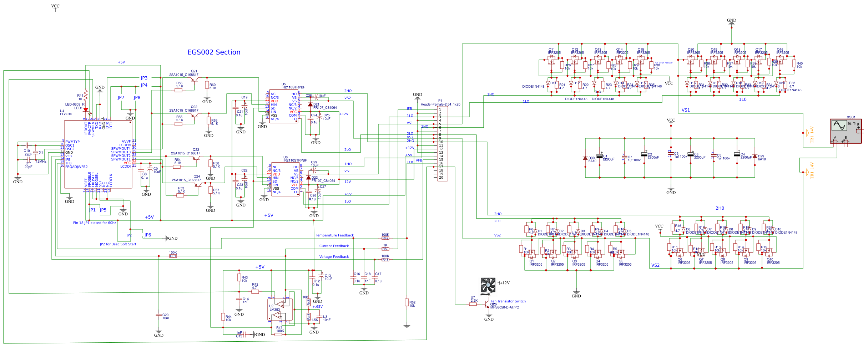Click the EG8010 chip body
This screenshot has width=868, height=347.
(98, 154)
